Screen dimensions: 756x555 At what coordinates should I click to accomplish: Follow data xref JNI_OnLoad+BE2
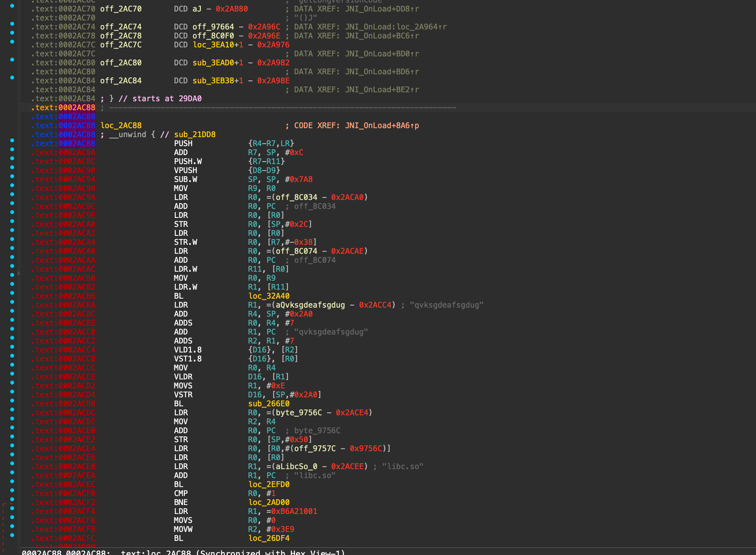[x=382, y=90]
